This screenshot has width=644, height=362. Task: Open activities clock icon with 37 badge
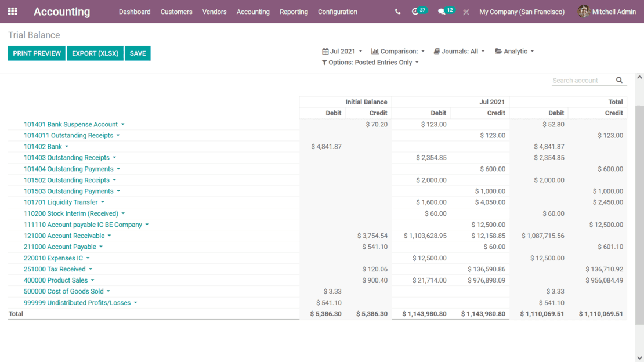(x=415, y=12)
